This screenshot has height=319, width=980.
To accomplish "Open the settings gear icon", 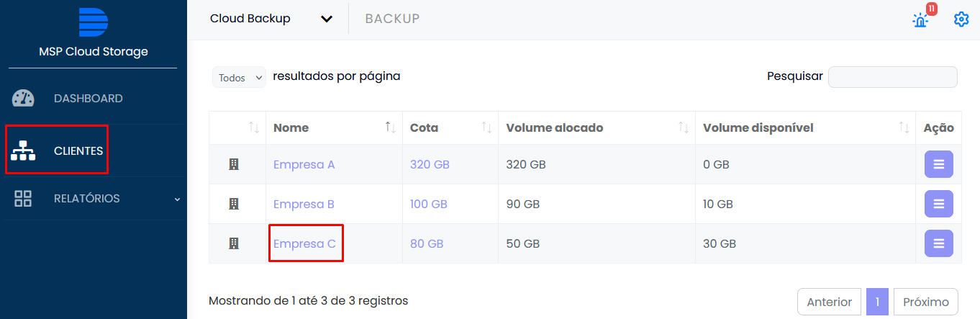I will [x=961, y=19].
